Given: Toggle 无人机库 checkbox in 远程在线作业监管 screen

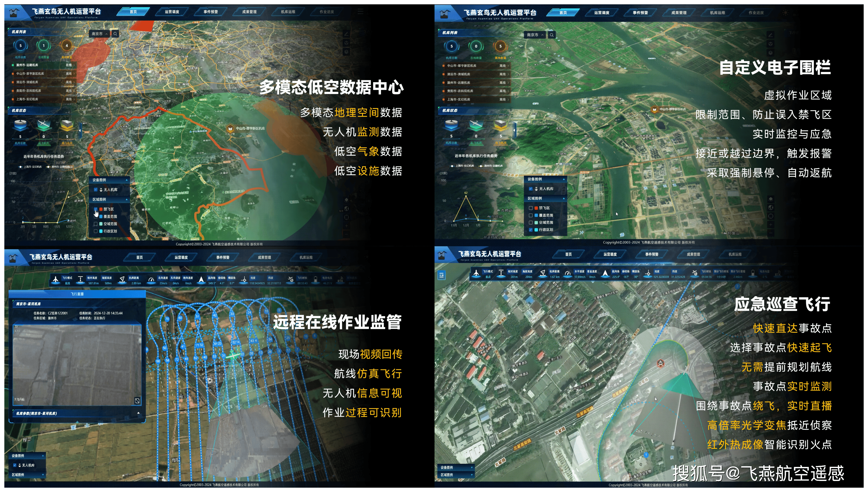Looking at the screenshot, I should pos(15,465).
